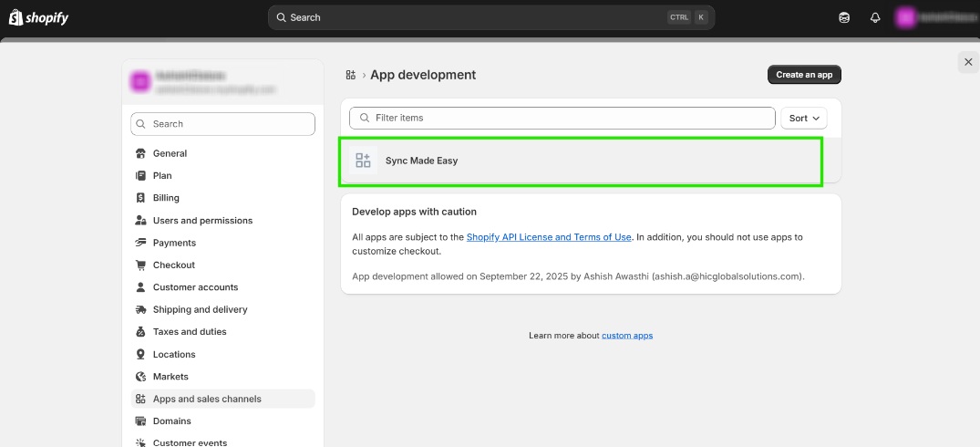Open Taxes and duties settings
This screenshot has height=447, width=980.
[190, 332]
